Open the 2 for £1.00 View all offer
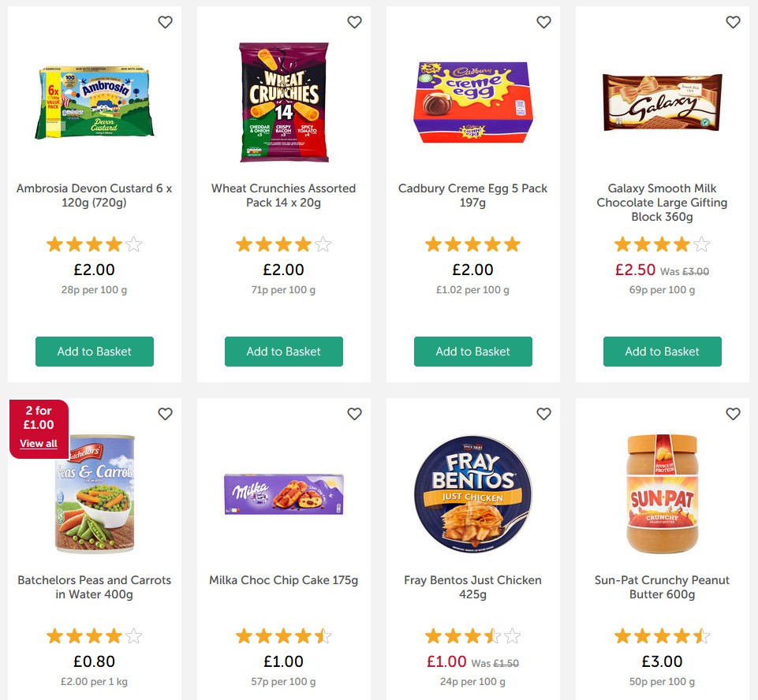758x700 pixels. point(38,443)
